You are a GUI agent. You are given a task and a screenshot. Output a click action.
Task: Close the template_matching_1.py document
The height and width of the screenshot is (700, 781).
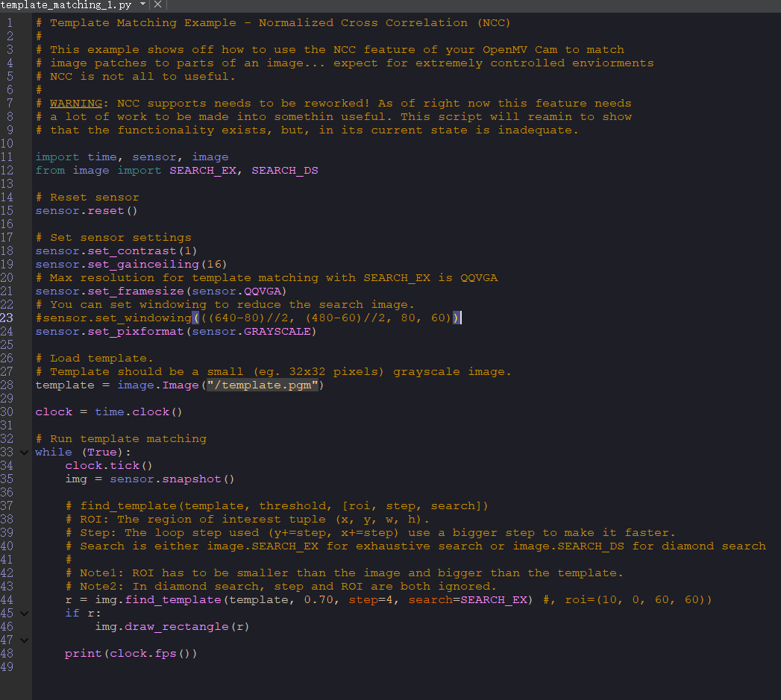158,4
